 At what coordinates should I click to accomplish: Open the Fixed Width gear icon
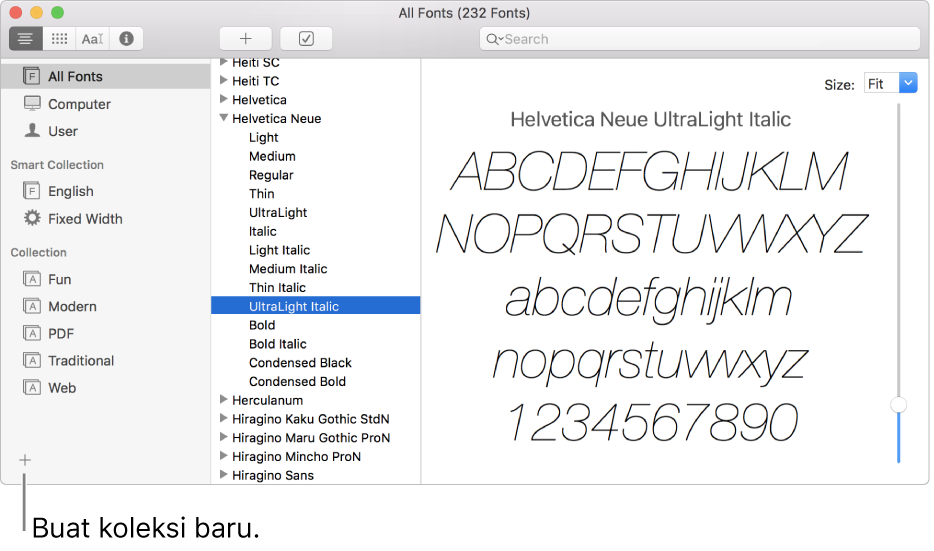tap(32, 218)
